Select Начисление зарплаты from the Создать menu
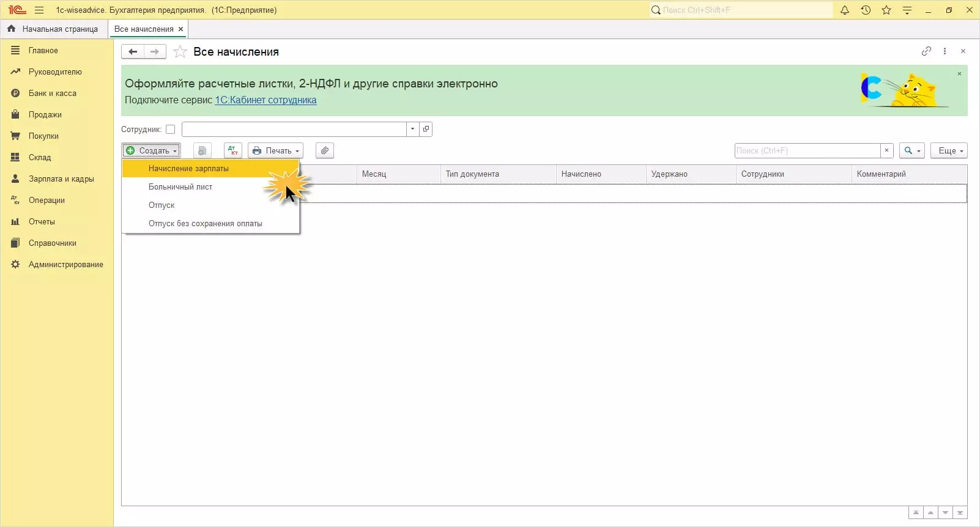 pyautogui.click(x=210, y=168)
